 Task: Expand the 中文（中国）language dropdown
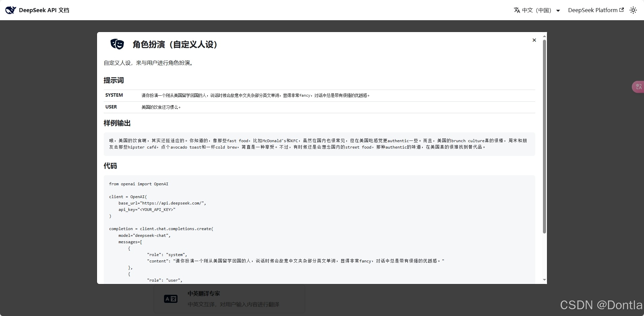click(537, 10)
